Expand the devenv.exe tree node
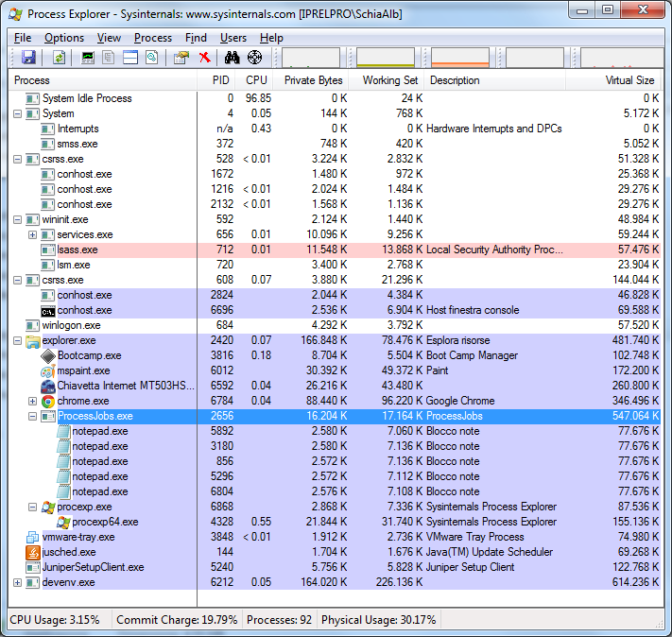The image size is (672, 637). click(17, 582)
